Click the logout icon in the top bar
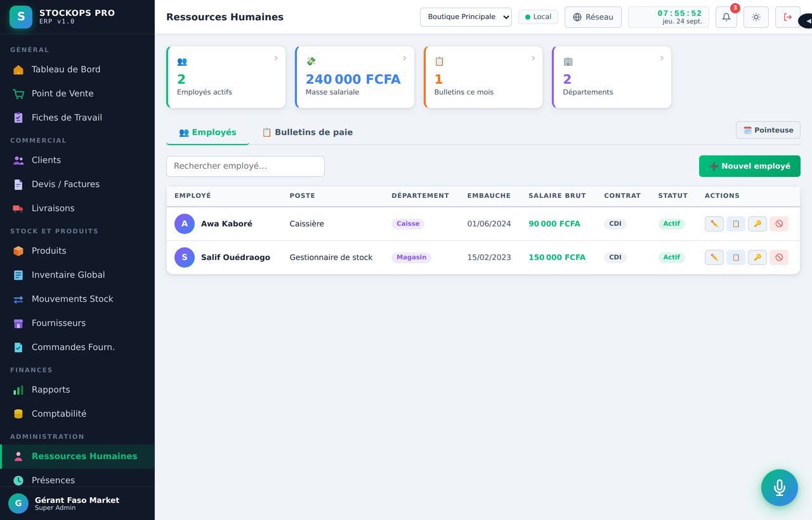 click(x=788, y=17)
